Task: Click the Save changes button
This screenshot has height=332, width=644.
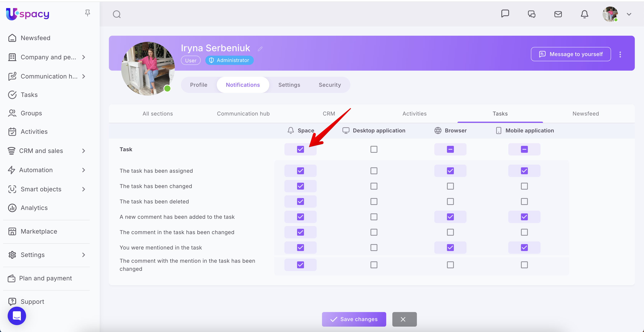Action: pyautogui.click(x=354, y=319)
